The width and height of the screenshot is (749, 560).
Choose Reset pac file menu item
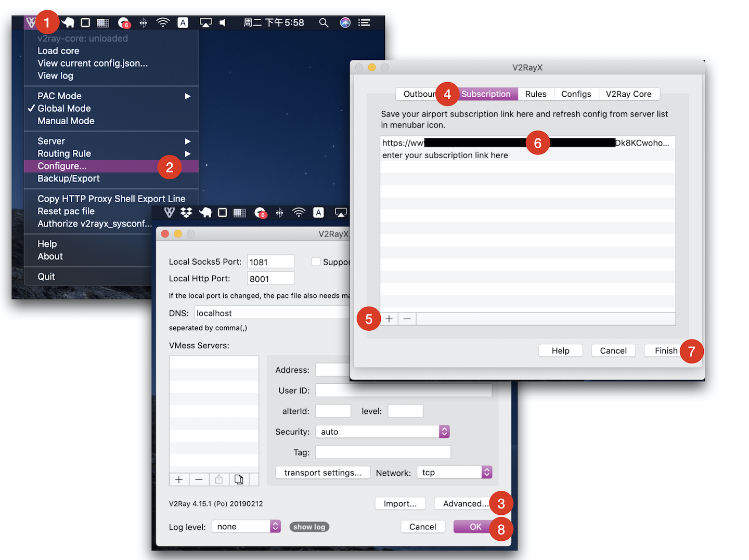[88, 211]
